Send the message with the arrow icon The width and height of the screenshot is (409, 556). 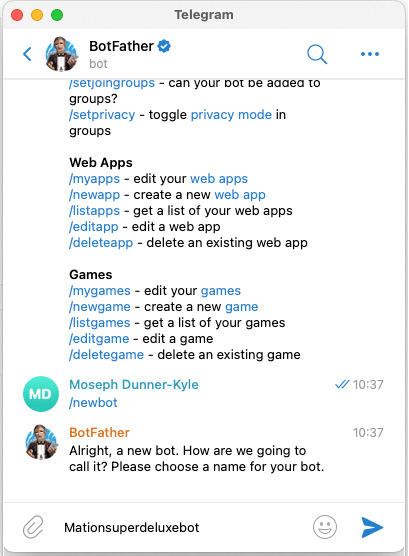point(372,527)
